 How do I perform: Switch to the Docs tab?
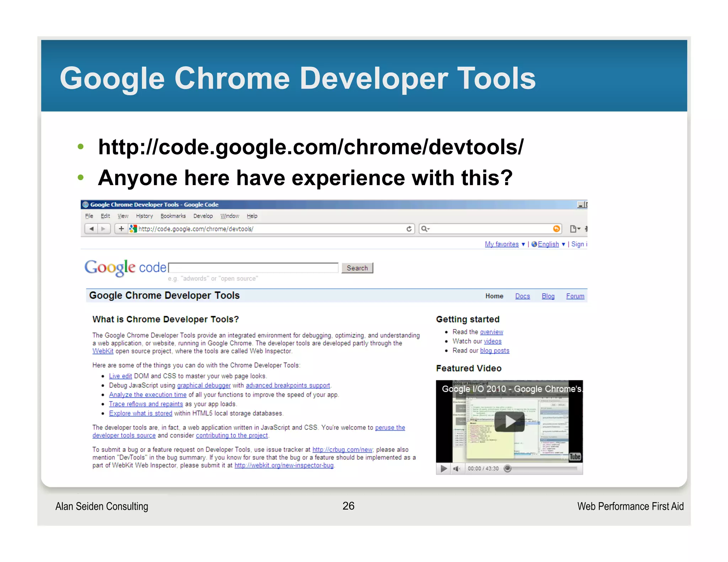click(522, 296)
